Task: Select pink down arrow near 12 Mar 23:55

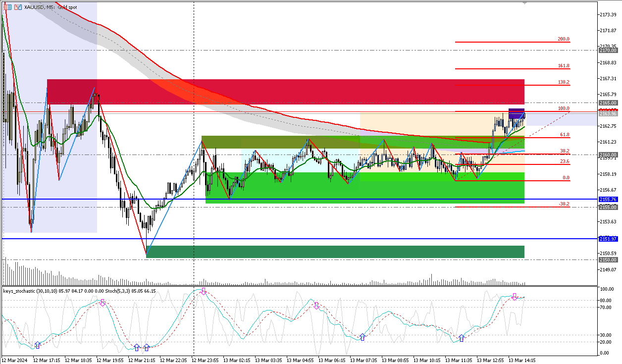Action: (203, 291)
